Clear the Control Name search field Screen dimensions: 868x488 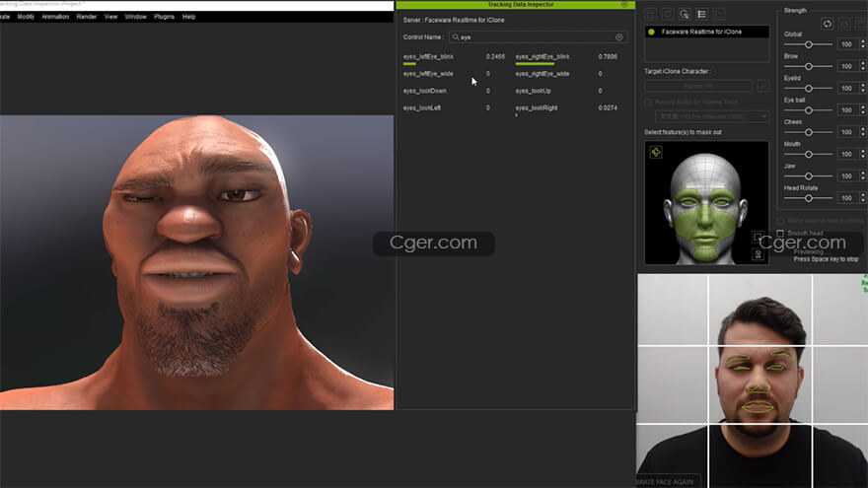[618, 37]
